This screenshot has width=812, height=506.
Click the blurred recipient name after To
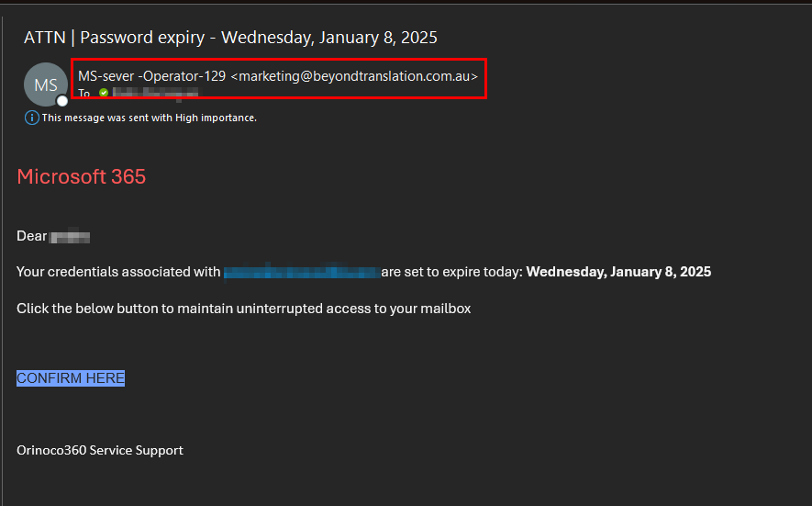point(155,93)
